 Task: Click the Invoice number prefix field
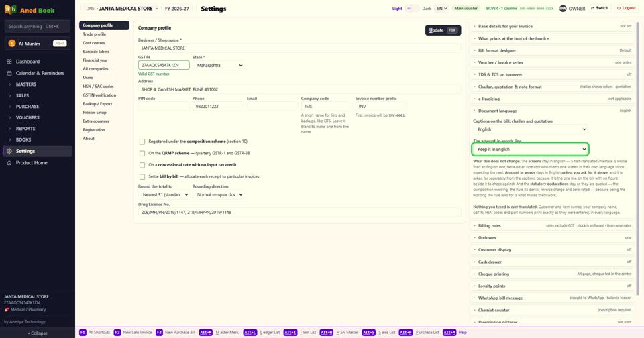pos(381,107)
